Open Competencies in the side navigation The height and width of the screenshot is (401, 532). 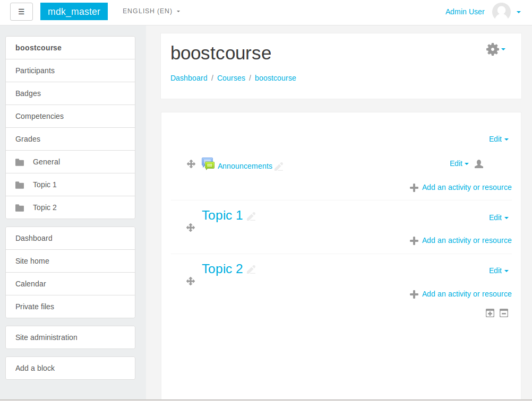[71, 116]
